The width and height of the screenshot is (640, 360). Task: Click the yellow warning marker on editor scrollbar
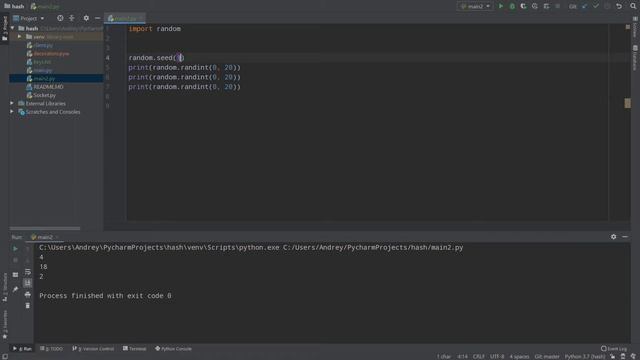(x=627, y=103)
